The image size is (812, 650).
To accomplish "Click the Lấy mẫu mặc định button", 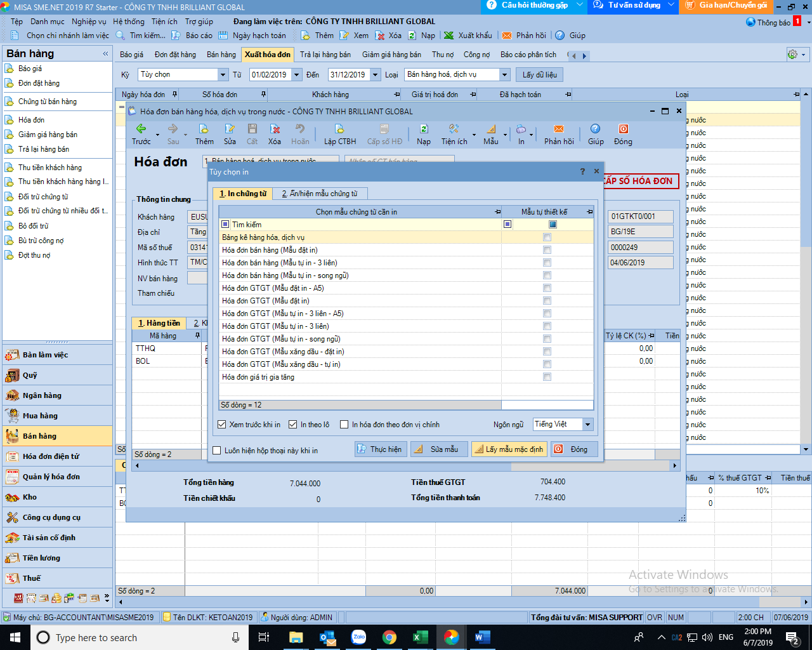I will (x=509, y=449).
